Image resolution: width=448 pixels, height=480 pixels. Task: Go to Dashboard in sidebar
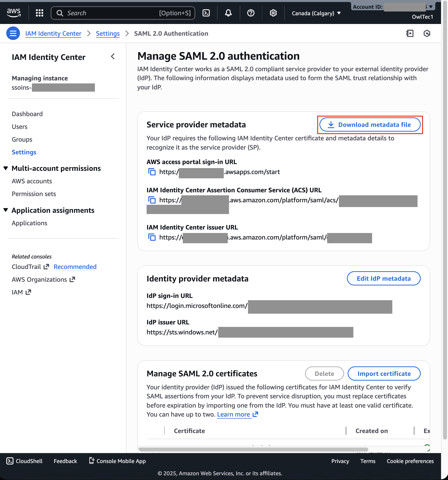[27, 114]
